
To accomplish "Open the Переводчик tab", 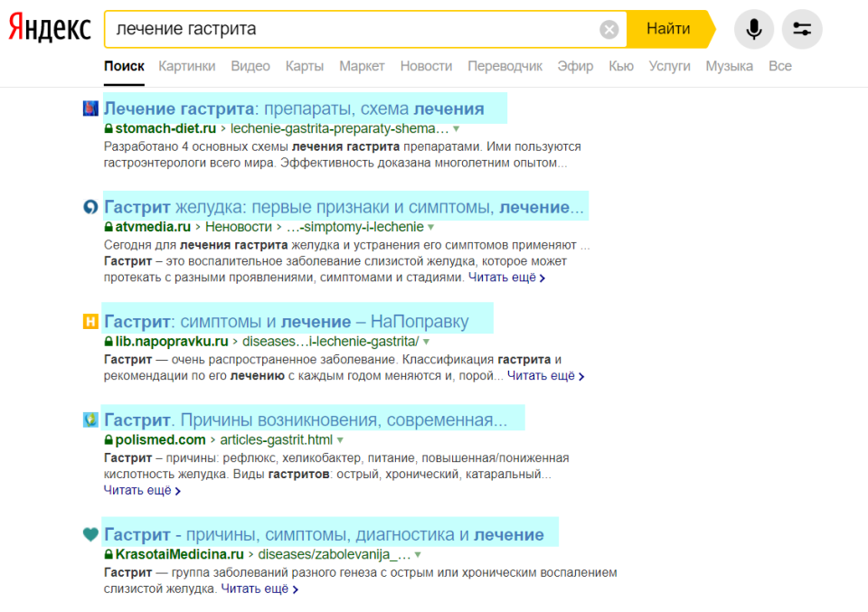I will coord(505,66).
